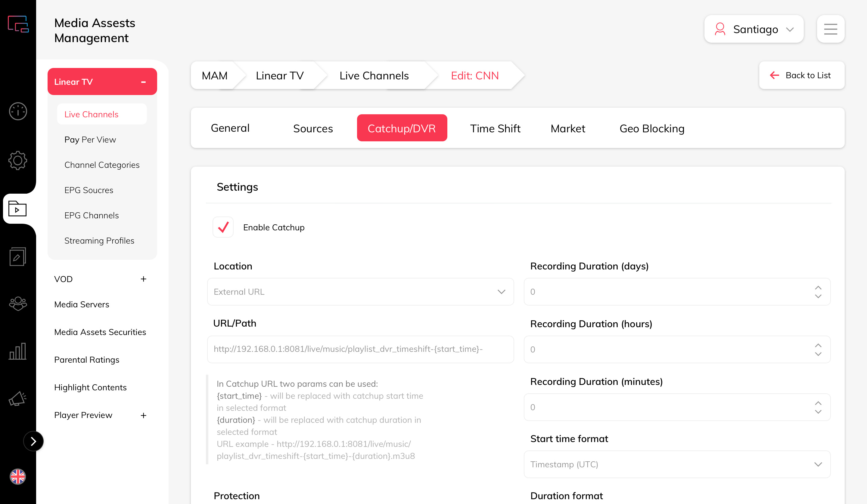Expand sidebar with round arrow button
867x504 pixels.
(x=33, y=441)
